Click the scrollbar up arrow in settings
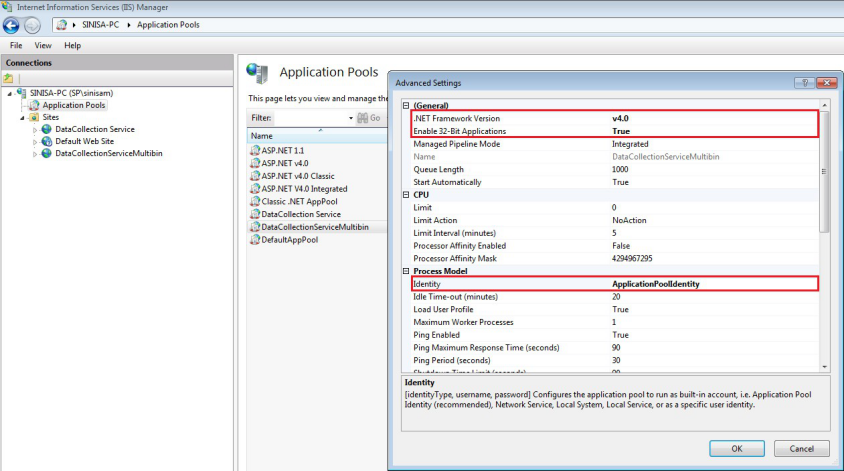844x471 pixels. (825, 105)
